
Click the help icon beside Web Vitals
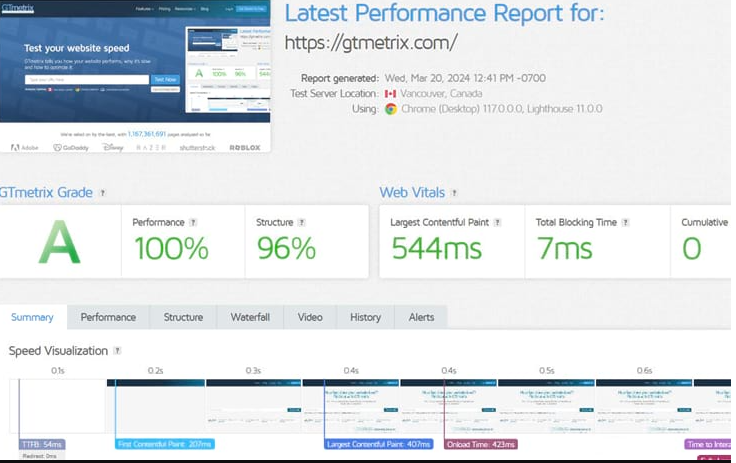coord(454,193)
